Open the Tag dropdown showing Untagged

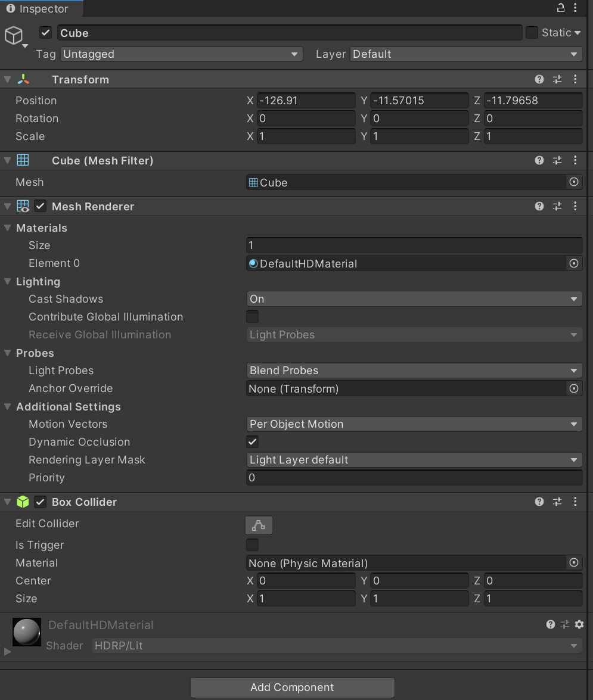point(181,54)
